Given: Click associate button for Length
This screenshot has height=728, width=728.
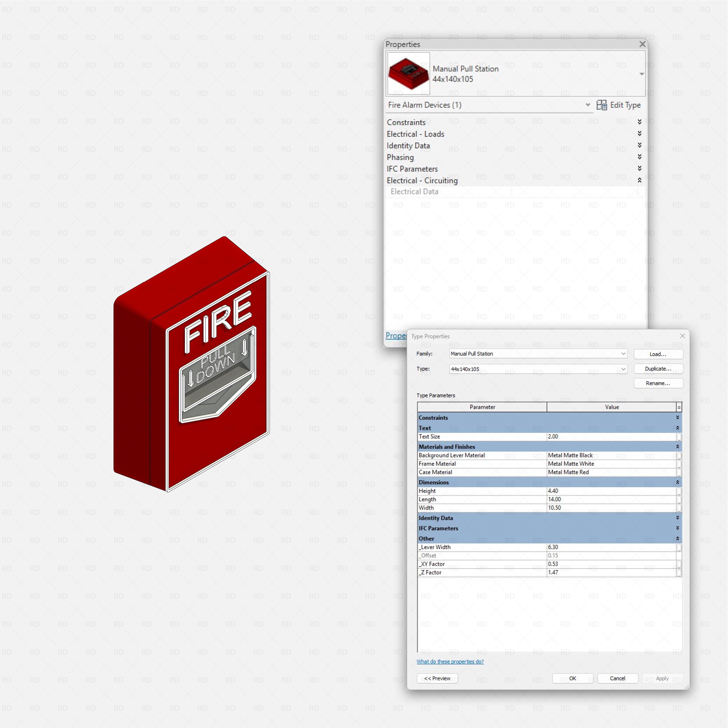Looking at the screenshot, I should click(679, 499).
